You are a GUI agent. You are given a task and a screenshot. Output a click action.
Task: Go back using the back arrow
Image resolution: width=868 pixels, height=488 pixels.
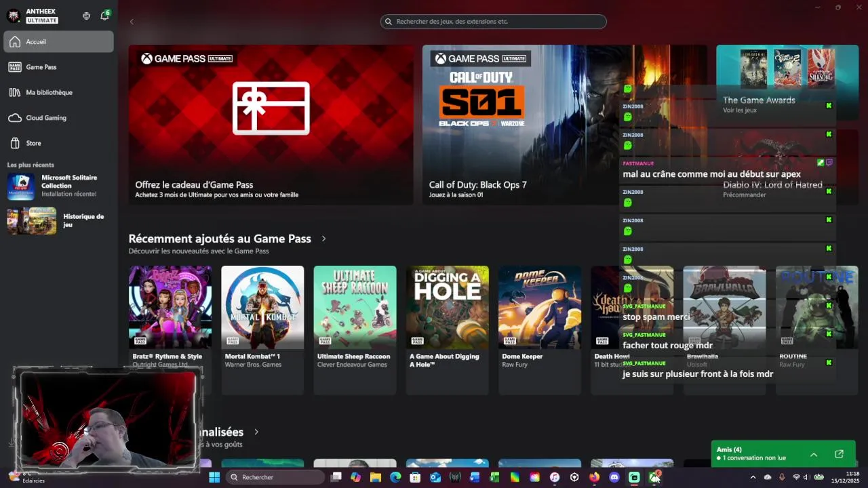pos(132,22)
